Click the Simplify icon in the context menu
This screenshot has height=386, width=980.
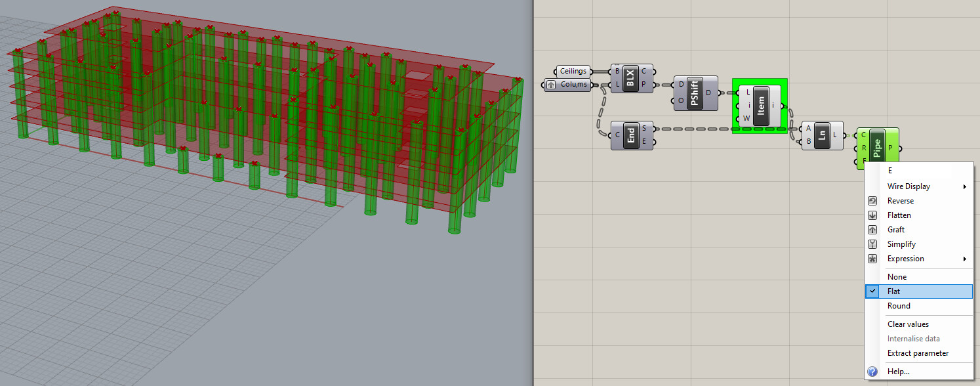pos(872,244)
